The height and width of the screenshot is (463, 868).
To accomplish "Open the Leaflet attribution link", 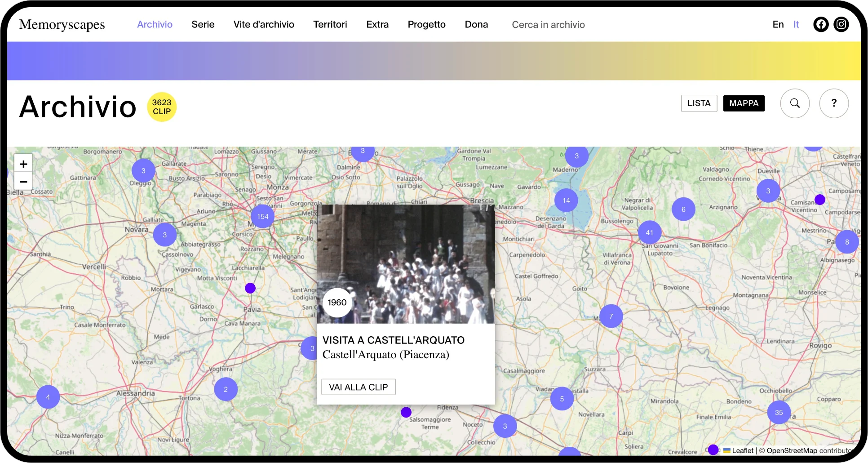I will [x=742, y=450].
